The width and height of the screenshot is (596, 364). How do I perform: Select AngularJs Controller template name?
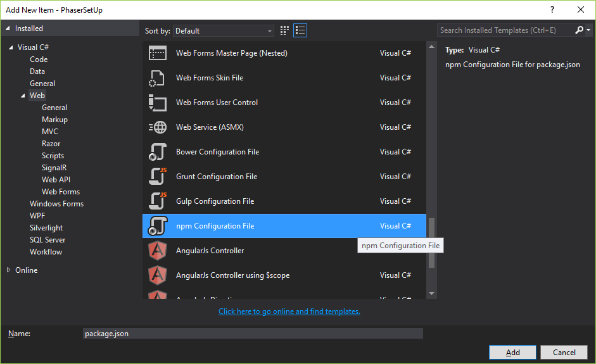pos(210,251)
